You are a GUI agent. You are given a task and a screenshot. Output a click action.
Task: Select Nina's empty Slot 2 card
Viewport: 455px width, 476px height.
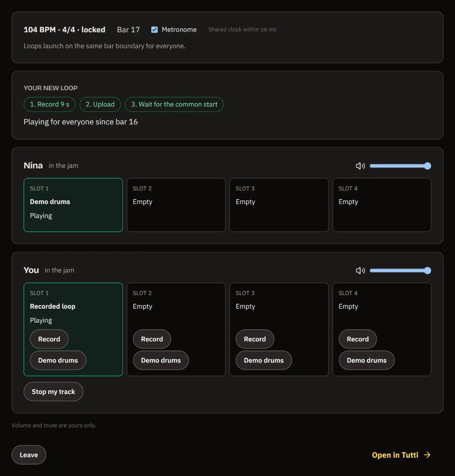click(x=176, y=205)
